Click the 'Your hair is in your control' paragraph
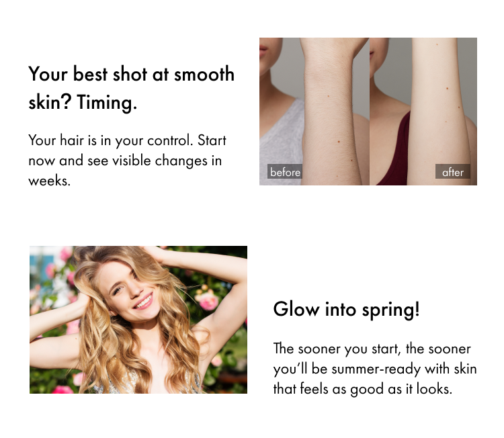 tap(127, 161)
